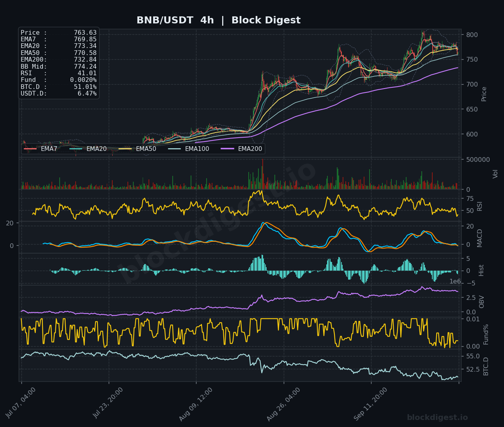
Task: Click the red EMA7 legend swatch
Action: coord(30,149)
